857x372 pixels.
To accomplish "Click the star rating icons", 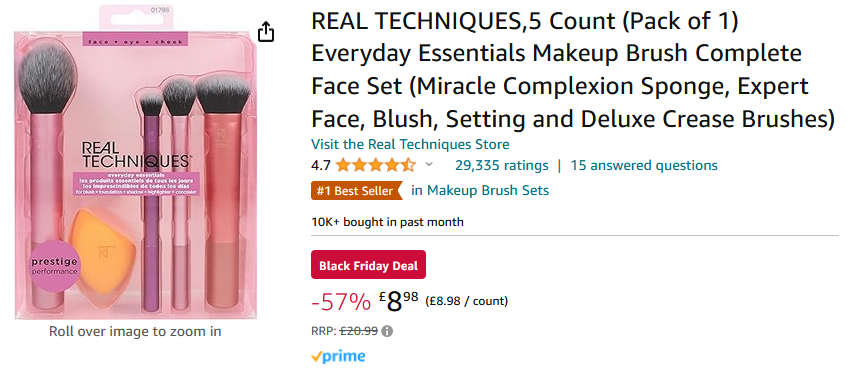I will (375, 165).
